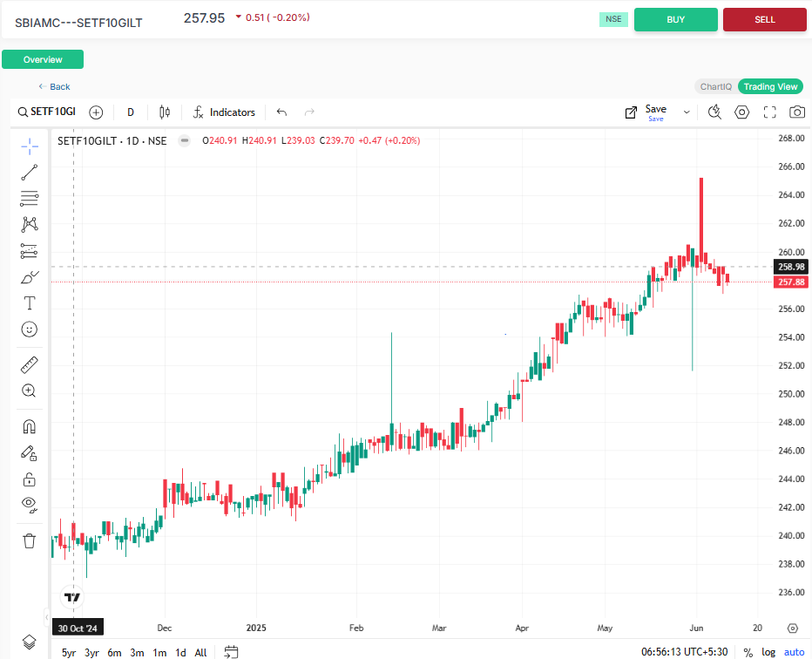This screenshot has width=812, height=659.
Task: Click the TradingView logo on chart
Action: click(72, 597)
